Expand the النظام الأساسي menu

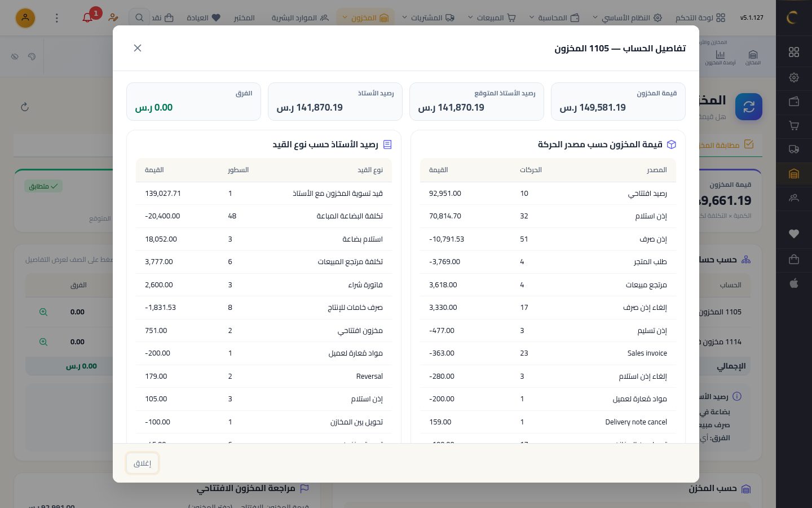[627, 18]
